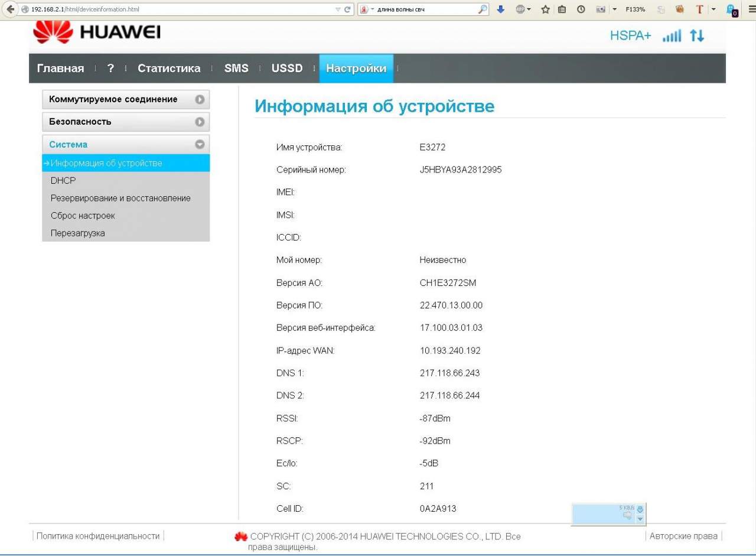Click the Ec/Io value -5dB

[429, 464]
